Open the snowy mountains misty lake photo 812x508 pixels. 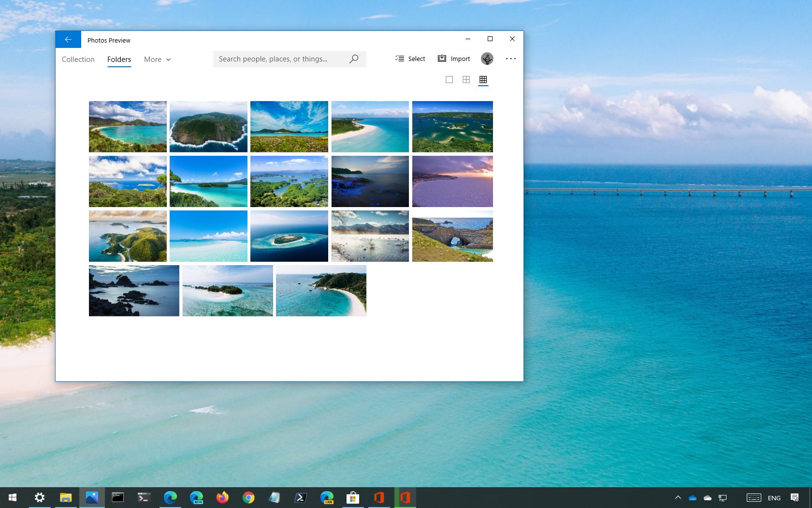(x=370, y=236)
